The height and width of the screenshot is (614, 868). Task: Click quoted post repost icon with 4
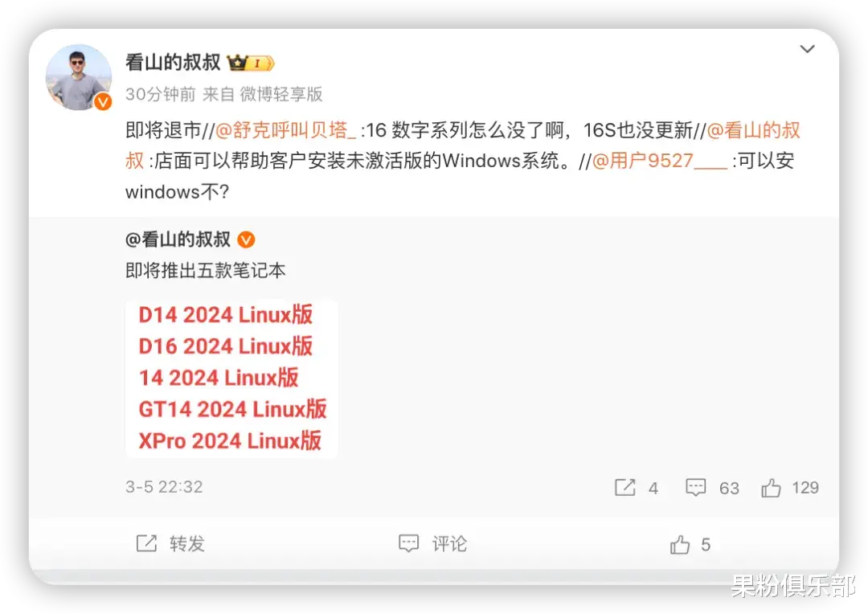click(x=625, y=487)
